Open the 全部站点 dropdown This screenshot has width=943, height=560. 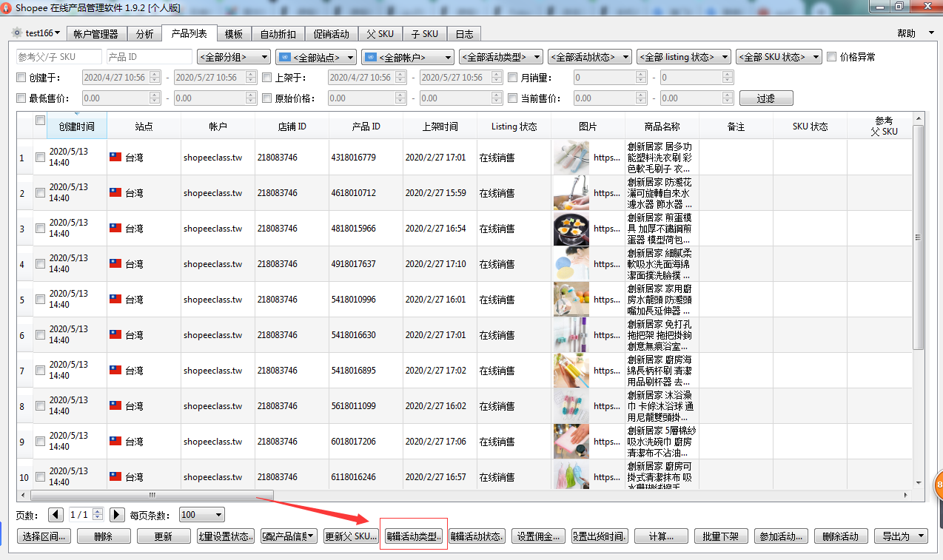pos(316,57)
